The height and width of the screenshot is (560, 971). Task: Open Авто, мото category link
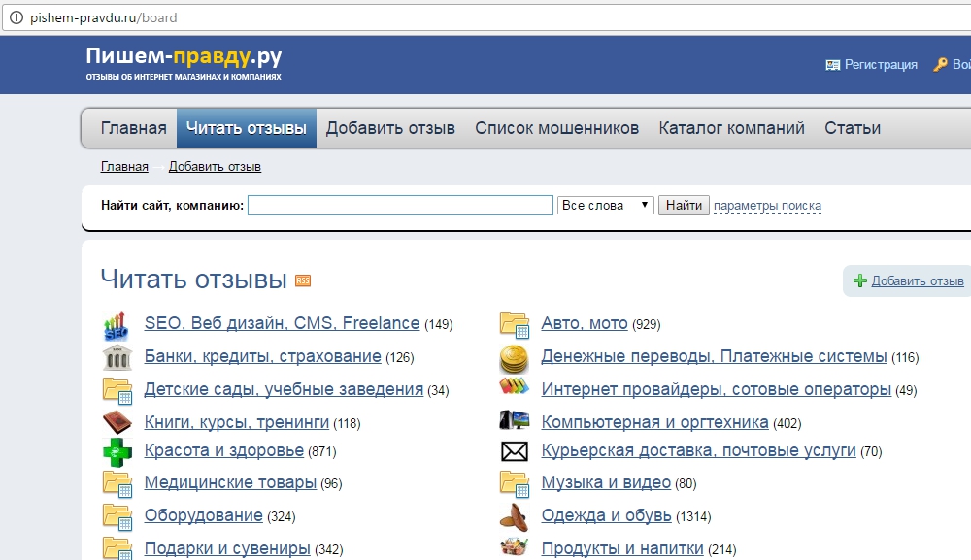pyautogui.click(x=585, y=323)
